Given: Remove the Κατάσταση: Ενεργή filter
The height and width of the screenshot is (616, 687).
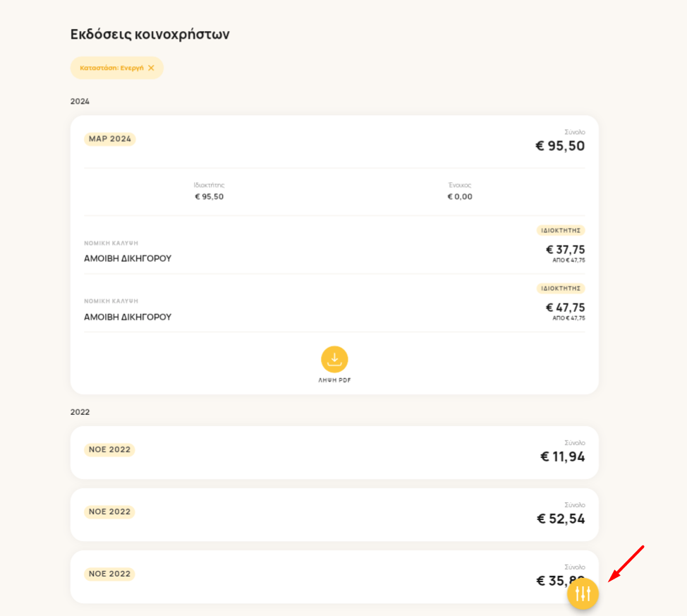Looking at the screenshot, I should (151, 68).
